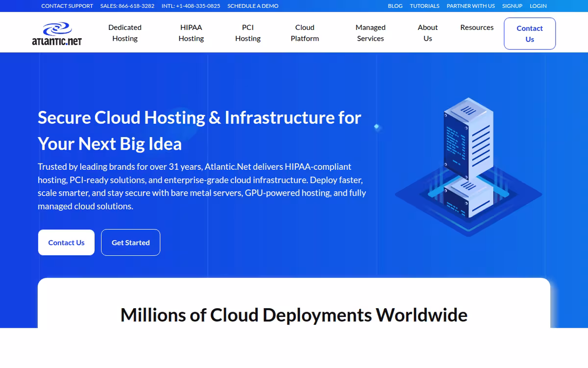Click the Get Started button
This screenshot has width=588, height=368.
click(131, 242)
